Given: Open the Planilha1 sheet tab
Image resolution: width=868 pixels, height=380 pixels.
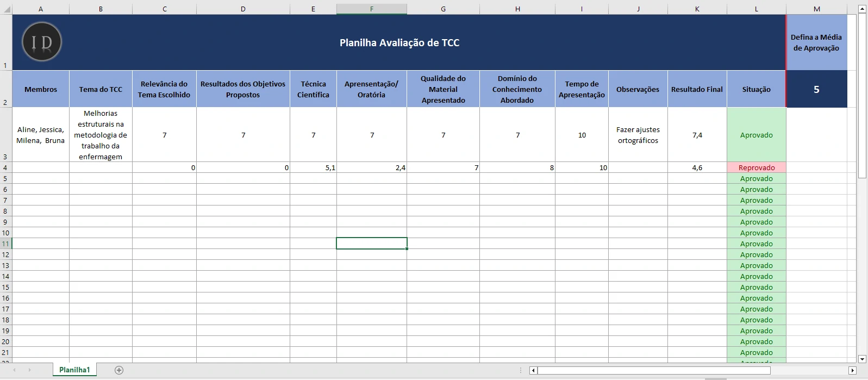Looking at the screenshot, I should [74, 370].
